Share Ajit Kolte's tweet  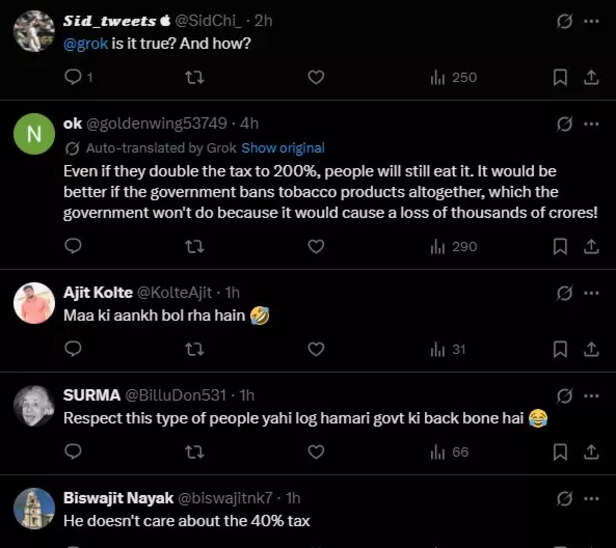(x=595, y=349)
